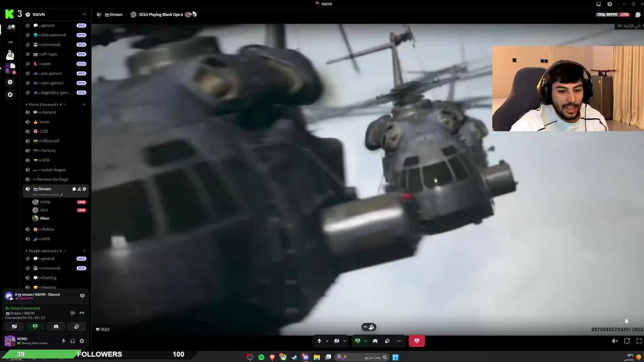Join the Fortnite voice channel
Screen dimensions: 644x362
(55, 150)
